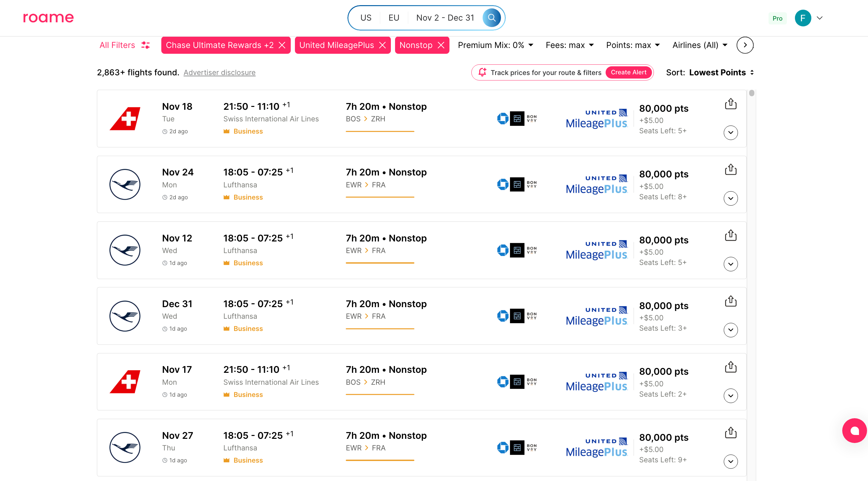Open the Airlines (All) filter menu
The image size is (868, 481).
point(700,45)
